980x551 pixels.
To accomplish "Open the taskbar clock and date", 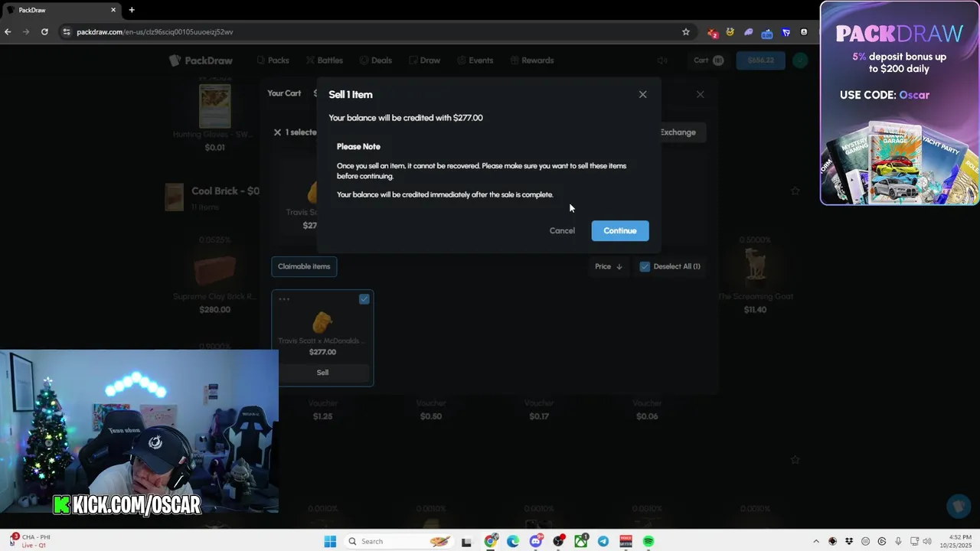I will (956, 541).
